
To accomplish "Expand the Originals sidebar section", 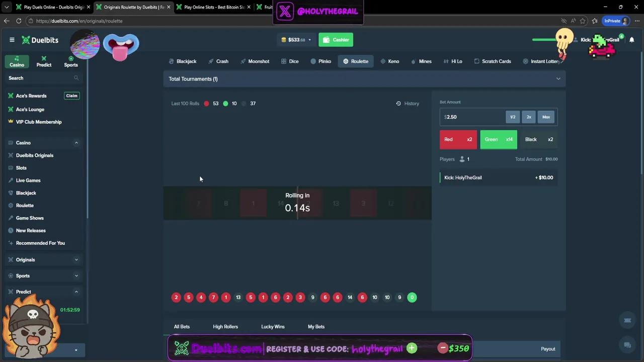I will pos(76,260).
